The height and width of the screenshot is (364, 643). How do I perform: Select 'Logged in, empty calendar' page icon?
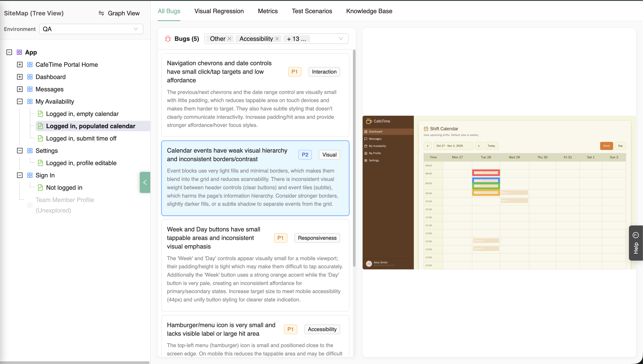[x=40, y=114]
